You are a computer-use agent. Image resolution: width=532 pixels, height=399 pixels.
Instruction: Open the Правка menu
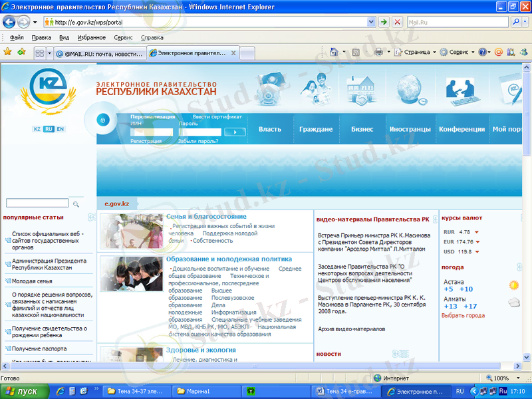(x=41, y=38)
